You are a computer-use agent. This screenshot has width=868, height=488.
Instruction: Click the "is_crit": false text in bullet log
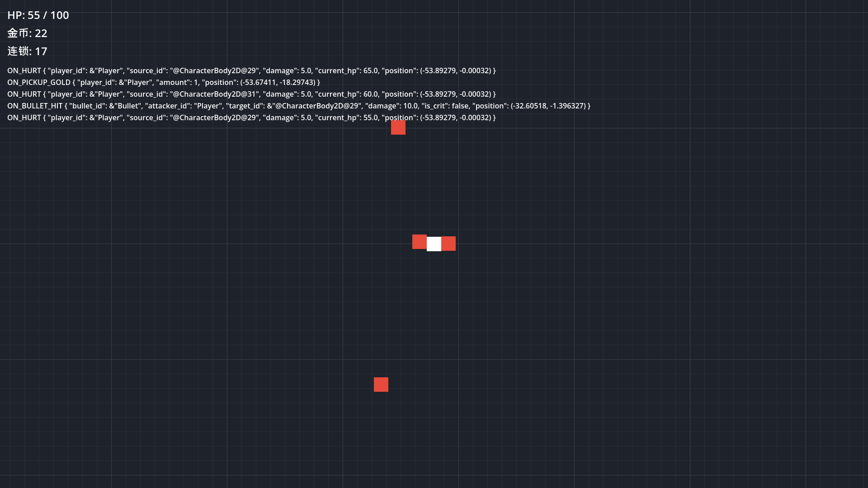click(445, 106)
